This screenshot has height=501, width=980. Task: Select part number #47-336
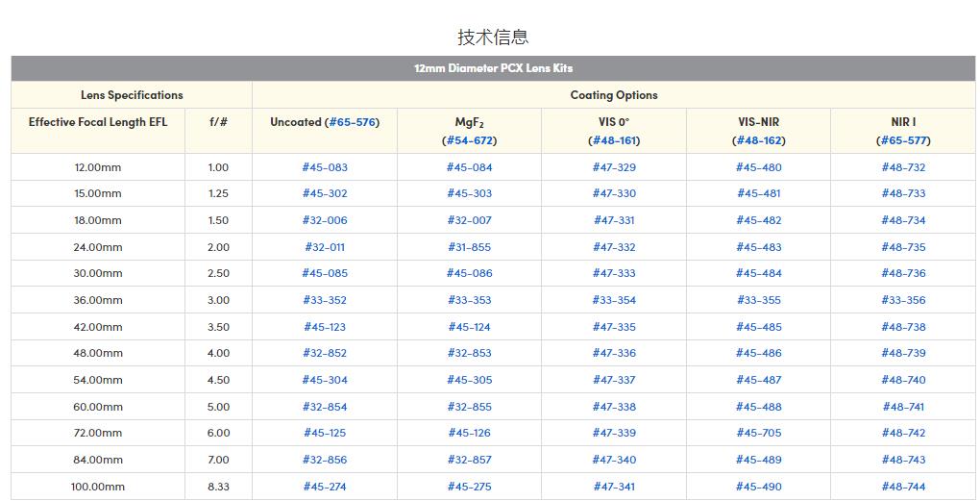[614, 353]
